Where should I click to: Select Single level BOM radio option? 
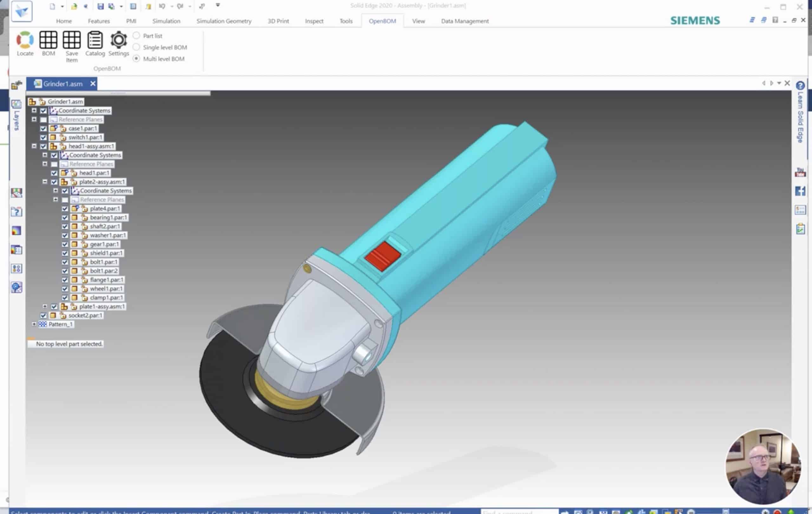(136, 47)
